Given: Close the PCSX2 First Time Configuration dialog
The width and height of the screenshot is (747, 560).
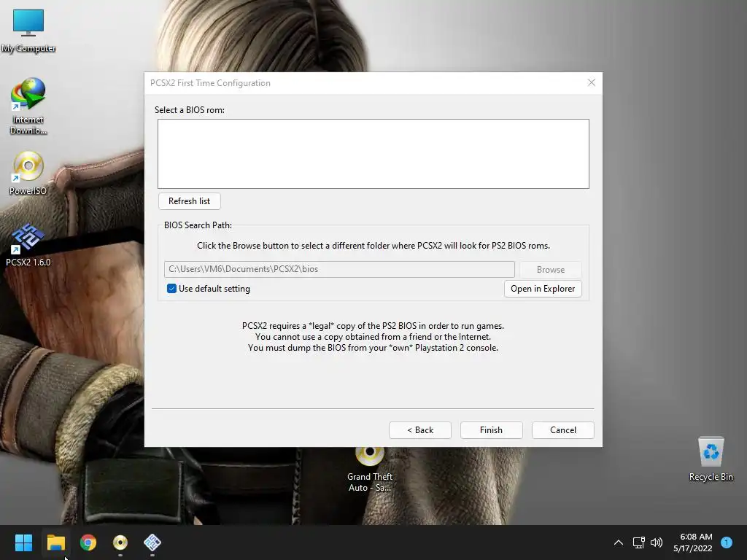Looking at the screenshot, I should 591,83.
